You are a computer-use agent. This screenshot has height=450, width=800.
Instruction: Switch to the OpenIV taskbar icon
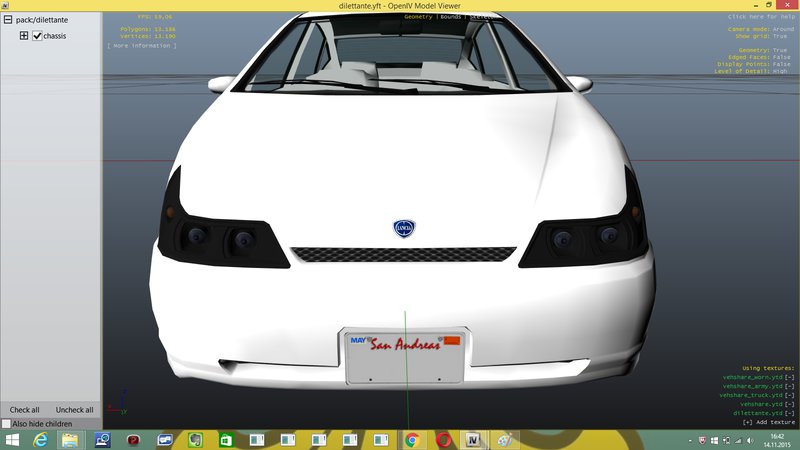pos(473,440)
